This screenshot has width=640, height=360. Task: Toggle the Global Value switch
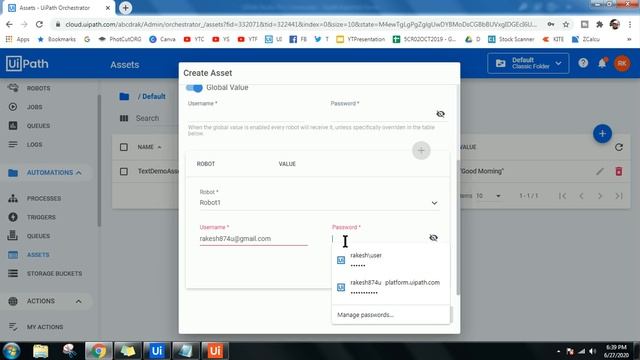[194, 88]
